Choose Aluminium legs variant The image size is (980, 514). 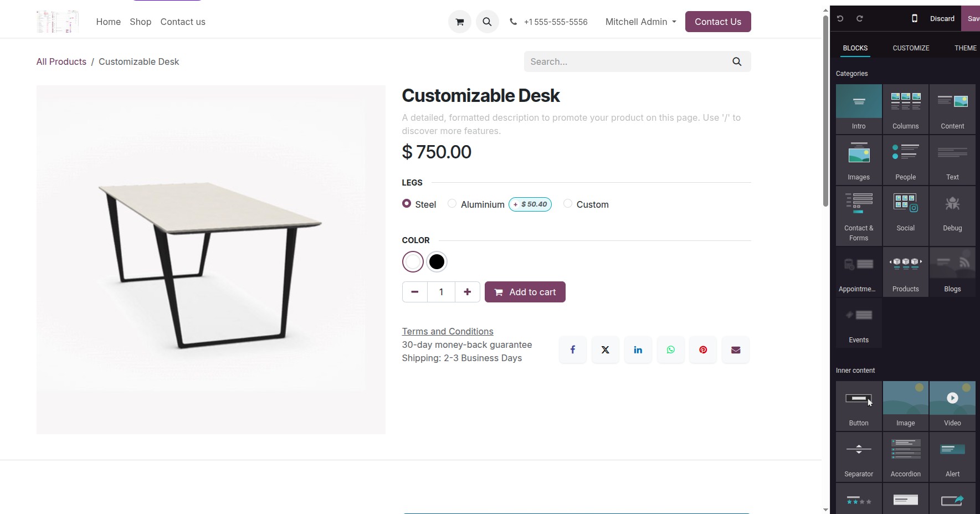tap(452, 204)
